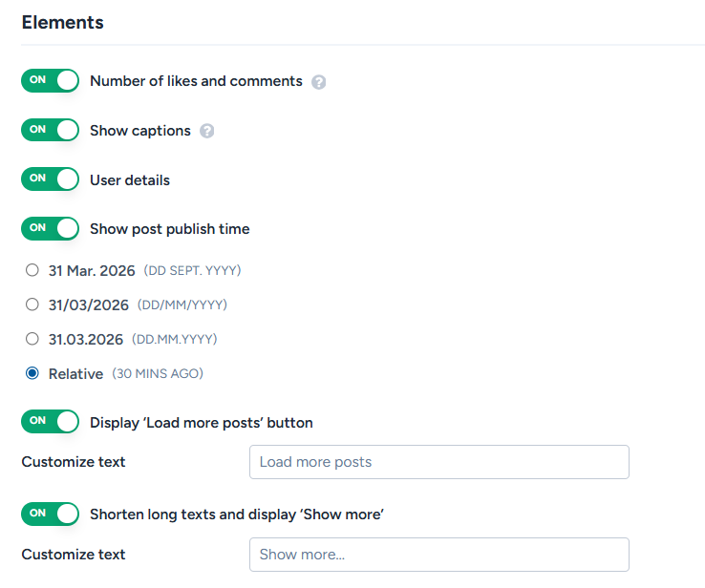This screenshot has width=705, height=588.
Task: Click the (DD/MM/YYYY) format hint text
Action: point(182,305)
